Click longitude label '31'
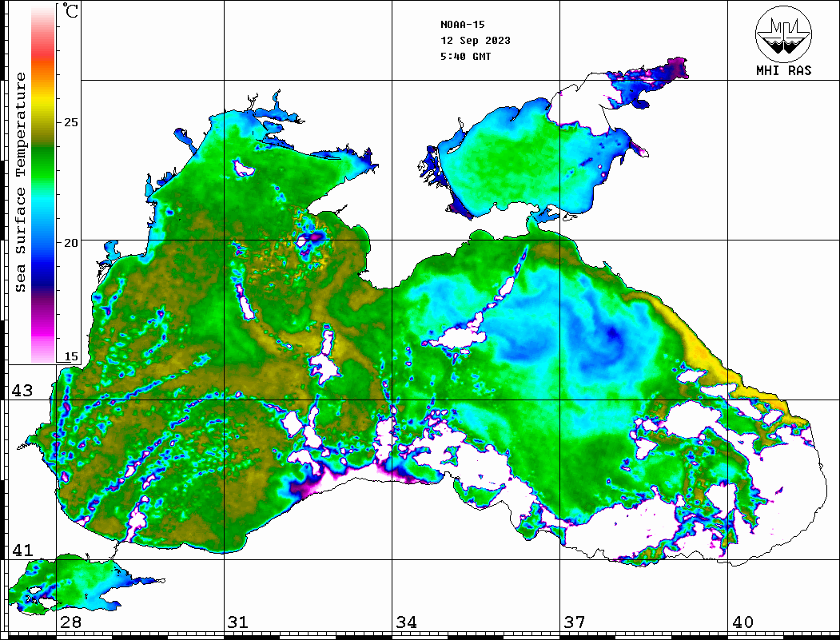Image resolution: width=840 pixels, height=640 pixels. pyautogui.click(x=238, y=622)
